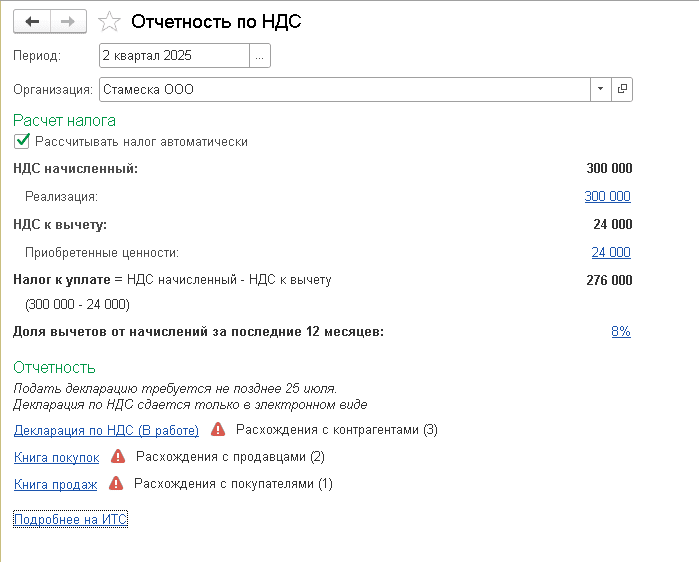
Task: Toggle 'Рассчитывать налог автоматически' checkbox
Action: click(22, 142)
